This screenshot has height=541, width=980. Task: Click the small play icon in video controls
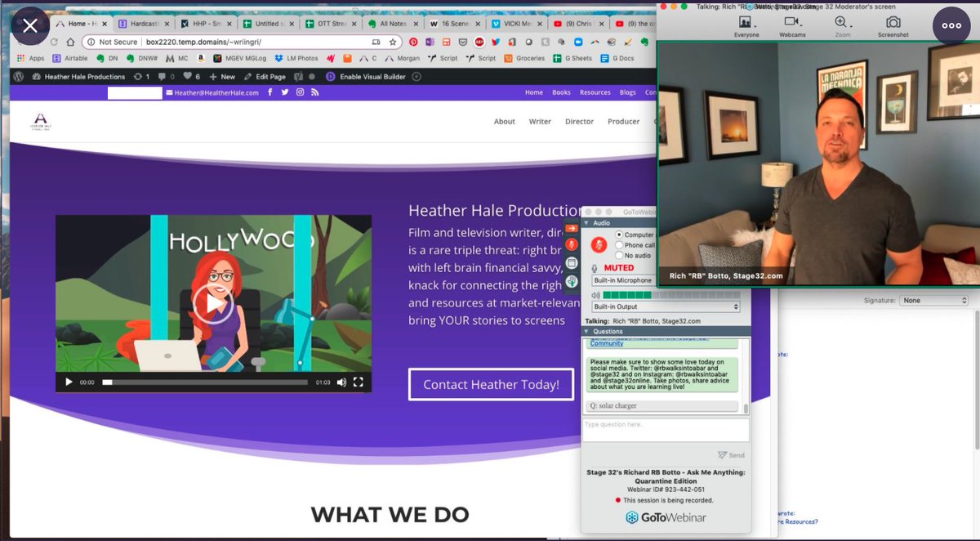[x=69, y=382]
